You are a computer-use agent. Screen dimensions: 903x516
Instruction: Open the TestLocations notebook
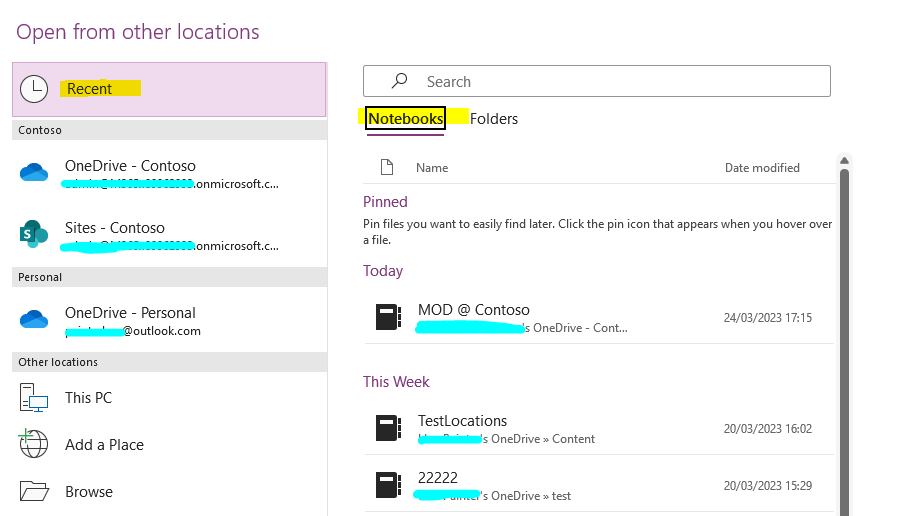tap(599, 428)
